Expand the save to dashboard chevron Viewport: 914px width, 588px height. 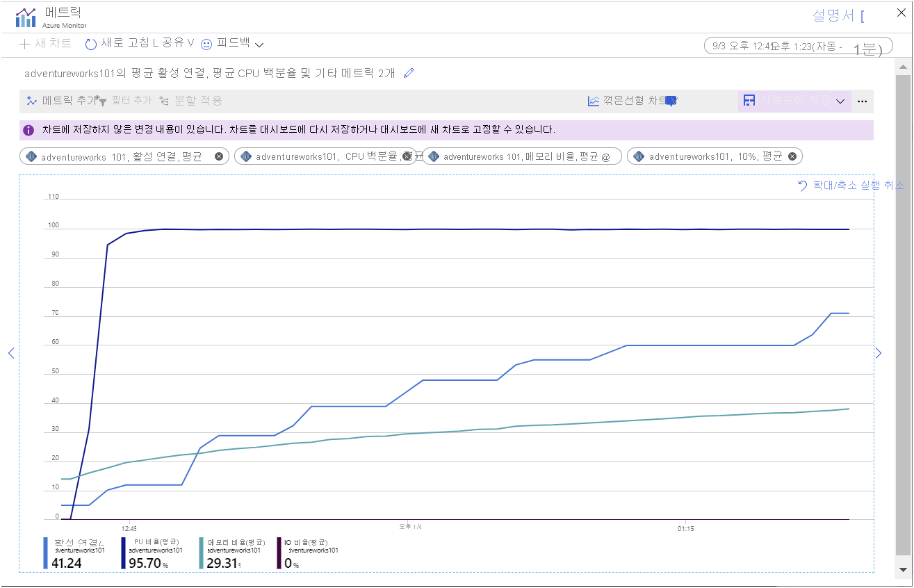coord(840,101)
